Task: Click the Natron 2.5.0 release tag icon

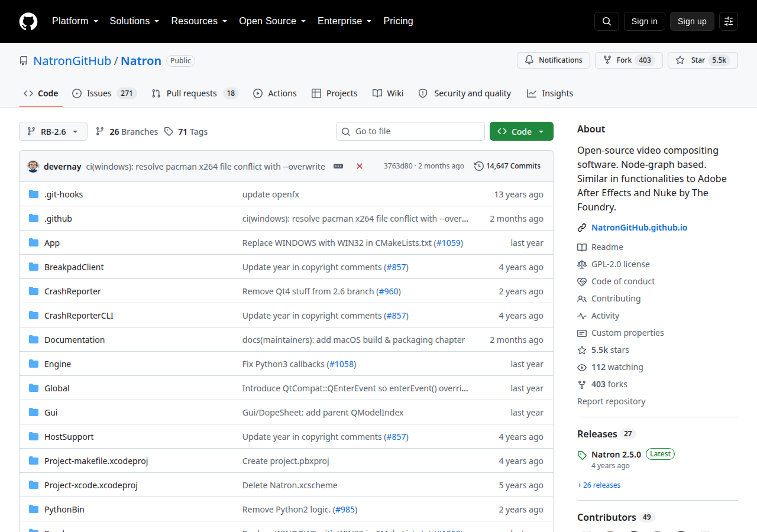Action: [x=582, y=455]
